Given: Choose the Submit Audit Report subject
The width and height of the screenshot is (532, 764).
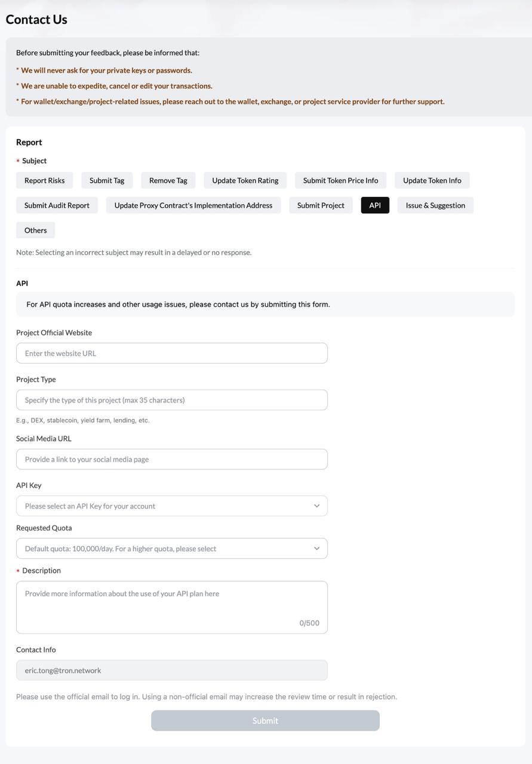Looking at the screenshot, I should click(x=56, y=205).
